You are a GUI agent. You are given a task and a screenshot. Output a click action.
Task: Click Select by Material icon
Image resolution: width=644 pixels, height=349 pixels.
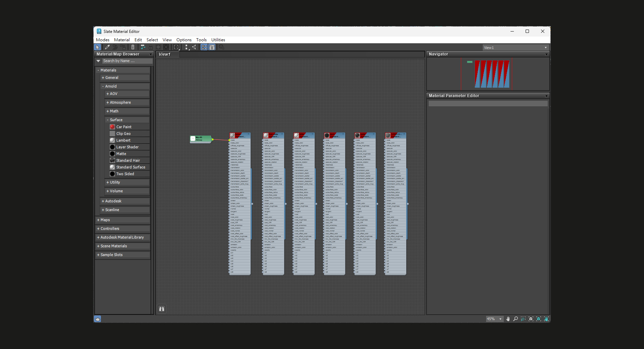coord(221,47)
